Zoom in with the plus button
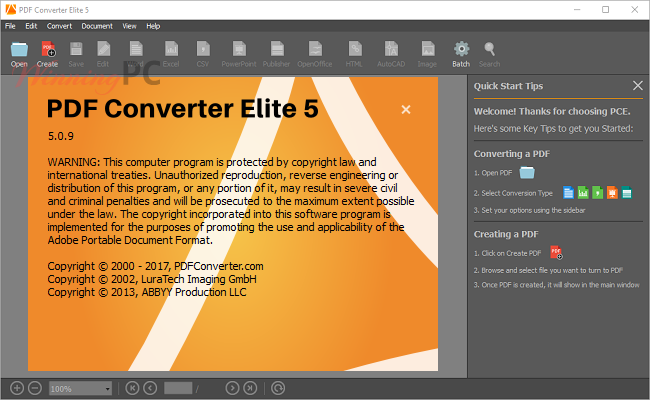Image resolution: width=650 pixels, height=400 pixels. coord(17,388)
